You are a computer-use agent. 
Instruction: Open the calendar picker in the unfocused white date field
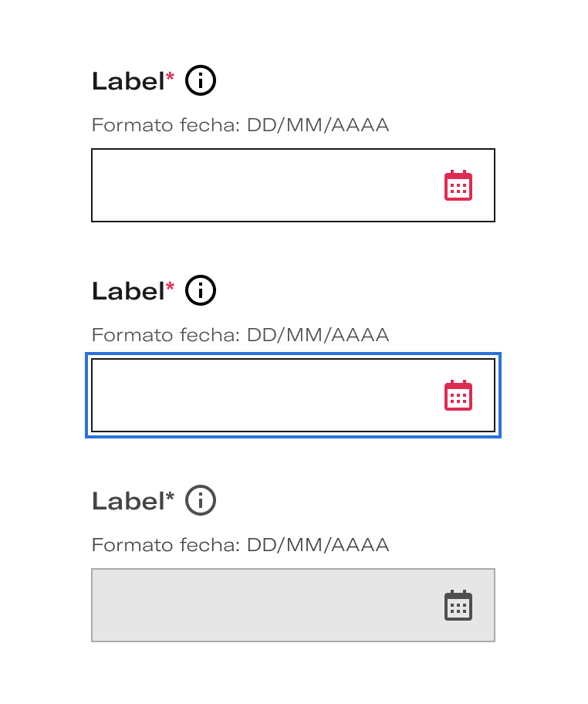pos(458,186)
